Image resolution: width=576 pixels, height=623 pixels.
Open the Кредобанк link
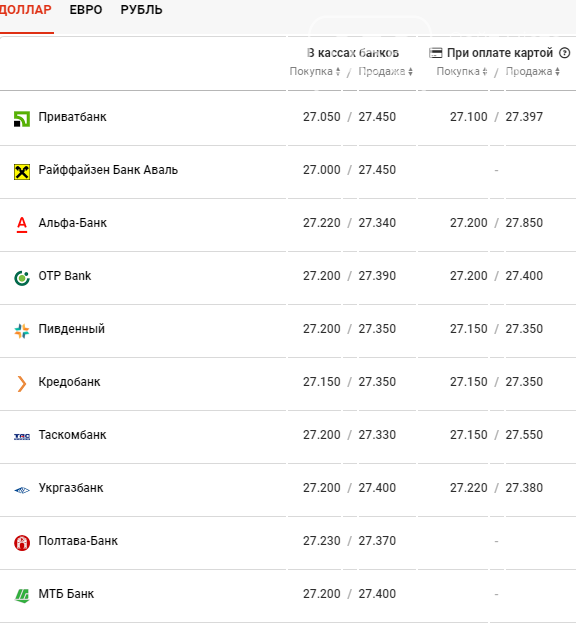(x=69, y=382)
